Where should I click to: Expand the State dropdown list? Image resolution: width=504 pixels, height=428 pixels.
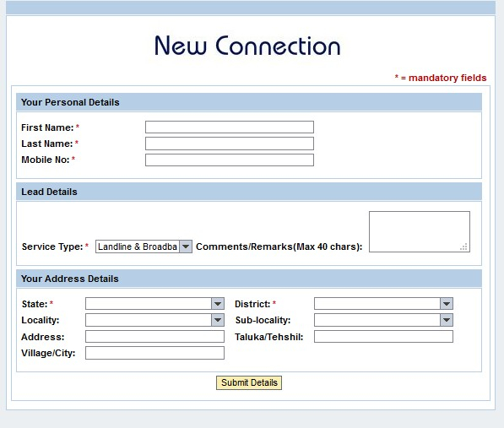(x=154, y=303)
